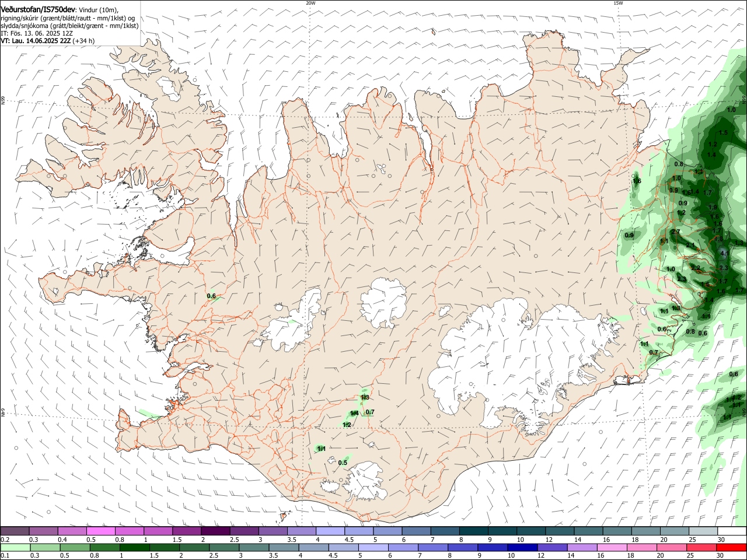
Task: Pick upper legend lavender swatch between 4 and 4.5
Action: click(330, 531)
